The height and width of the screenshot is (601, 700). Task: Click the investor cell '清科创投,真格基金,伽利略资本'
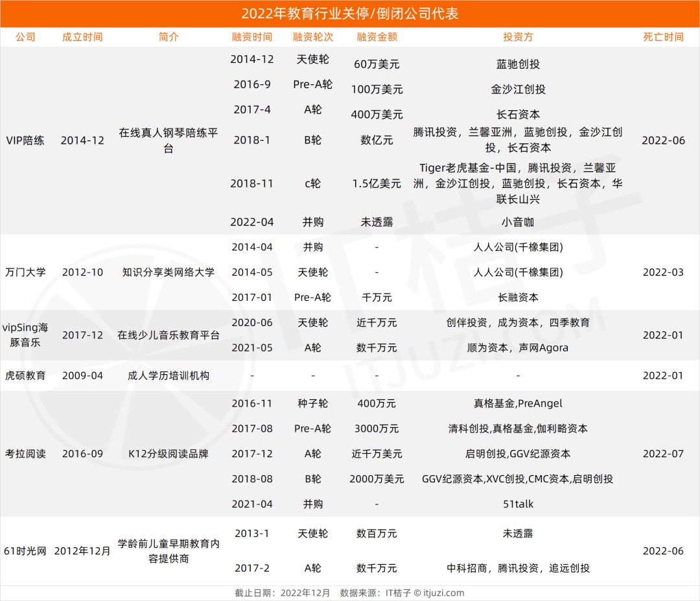(x=518, y=429)
